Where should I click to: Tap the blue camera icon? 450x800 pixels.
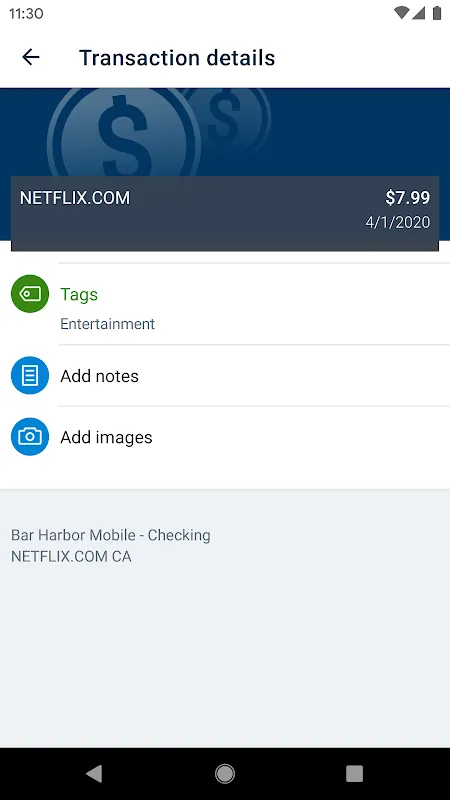point(30,437)
